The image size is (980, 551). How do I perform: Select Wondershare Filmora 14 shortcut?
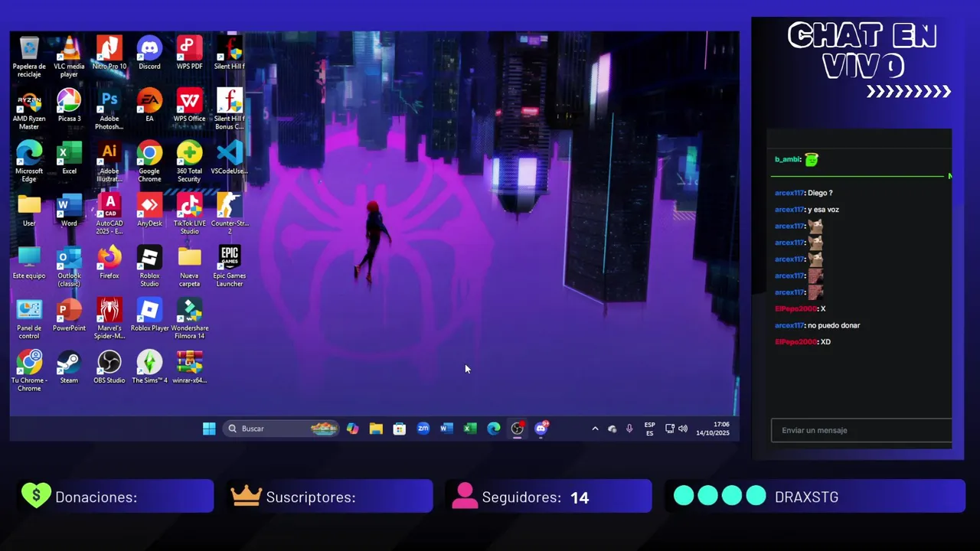(189, 319)
